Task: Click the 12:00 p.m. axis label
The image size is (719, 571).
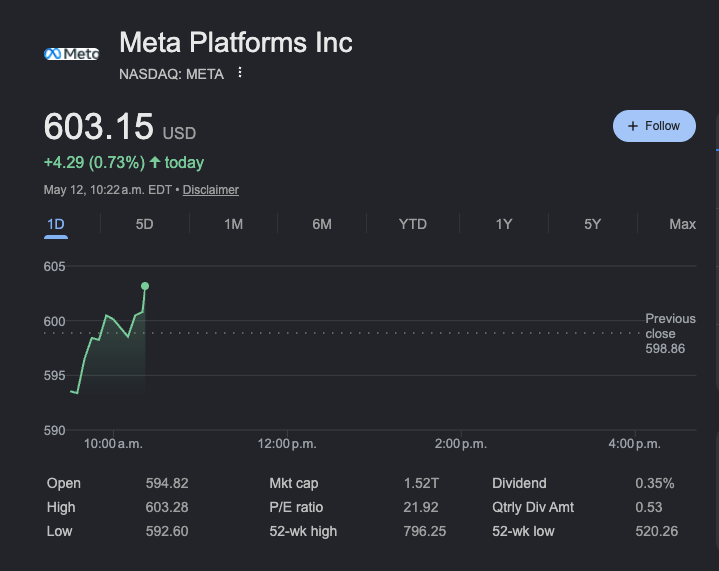Action: [x=287, y=444]
